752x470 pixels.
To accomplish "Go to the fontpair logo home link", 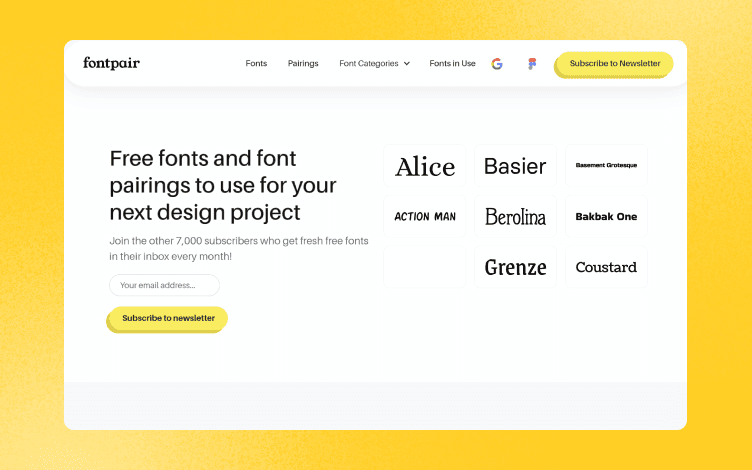I will pos(111,63).
